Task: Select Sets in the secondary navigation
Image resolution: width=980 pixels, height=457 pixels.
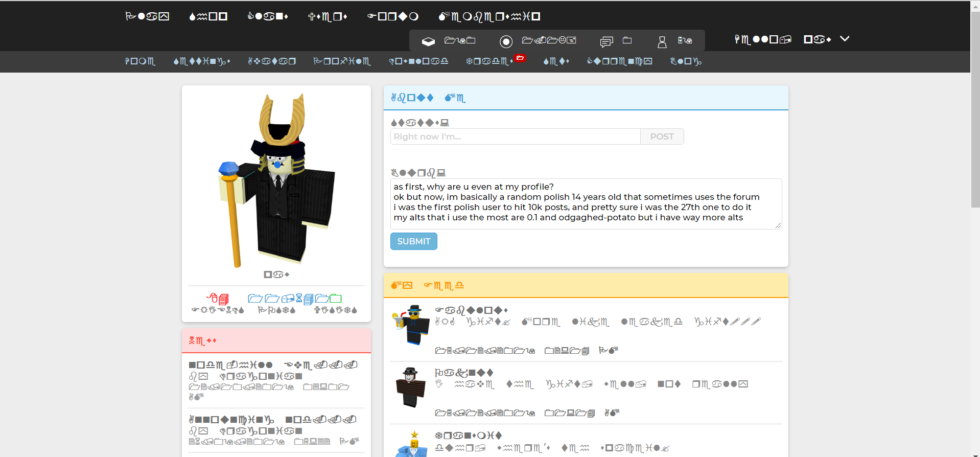Action: tap(556, 61)
